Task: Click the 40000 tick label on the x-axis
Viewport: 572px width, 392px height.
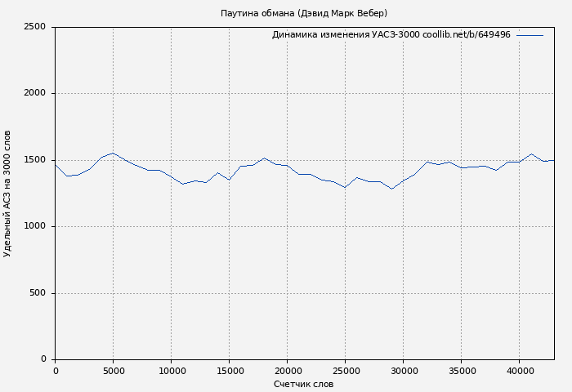Action: coord(520,371)
